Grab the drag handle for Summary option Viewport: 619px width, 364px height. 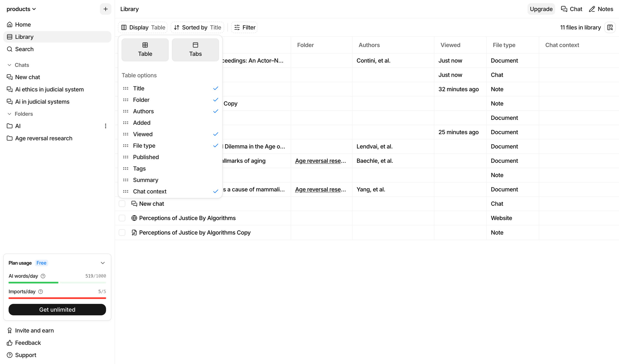[x=126, y=180]
